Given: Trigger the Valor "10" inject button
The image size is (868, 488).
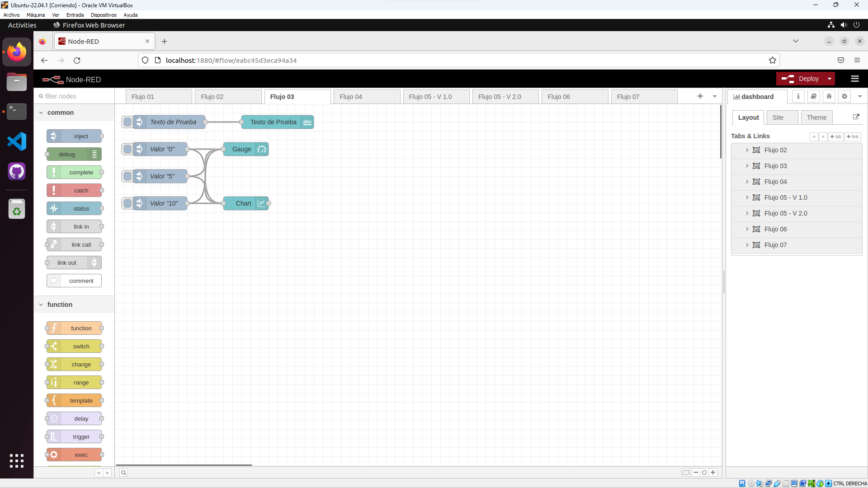Looking at the screenshot, I should point(127,203).
